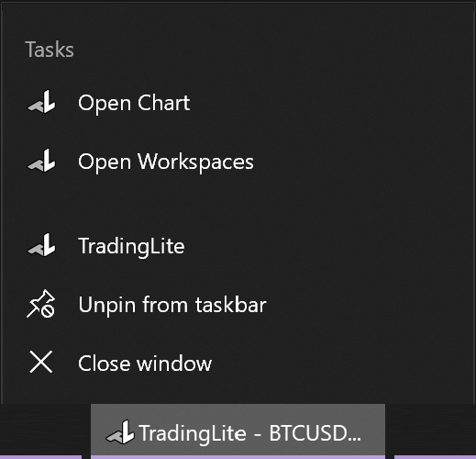Click the X icon next to Close window

[x=41, y=362]
